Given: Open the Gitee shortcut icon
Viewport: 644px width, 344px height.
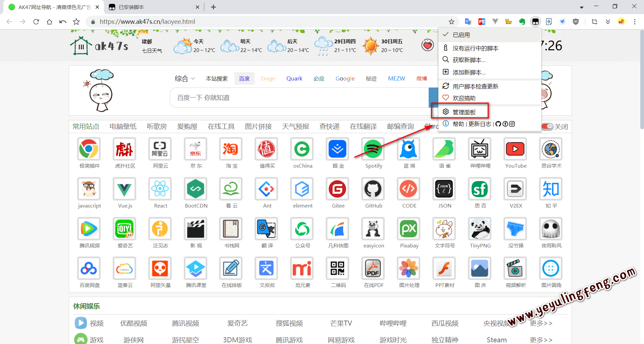Looking at the screenshot, I should point(337,189).
